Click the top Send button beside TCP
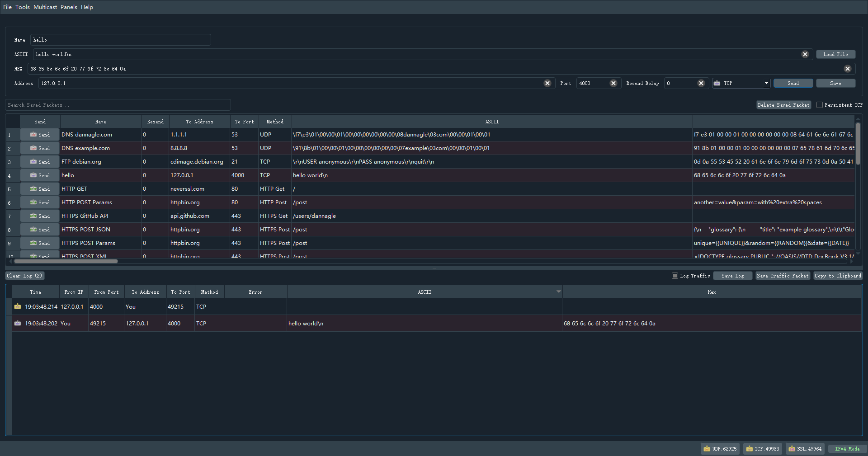Viewport: 868px width, 456px height. coord(793,83)
